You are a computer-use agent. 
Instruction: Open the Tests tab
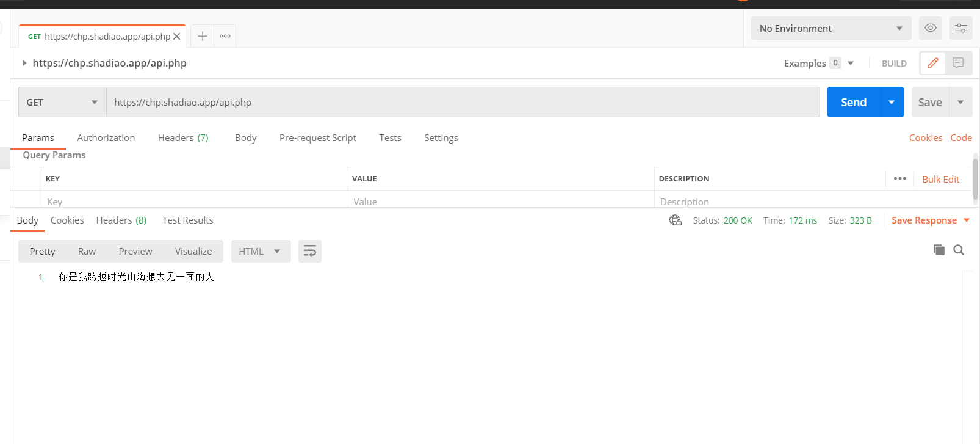pyautogui.click(x=390, y=138)
